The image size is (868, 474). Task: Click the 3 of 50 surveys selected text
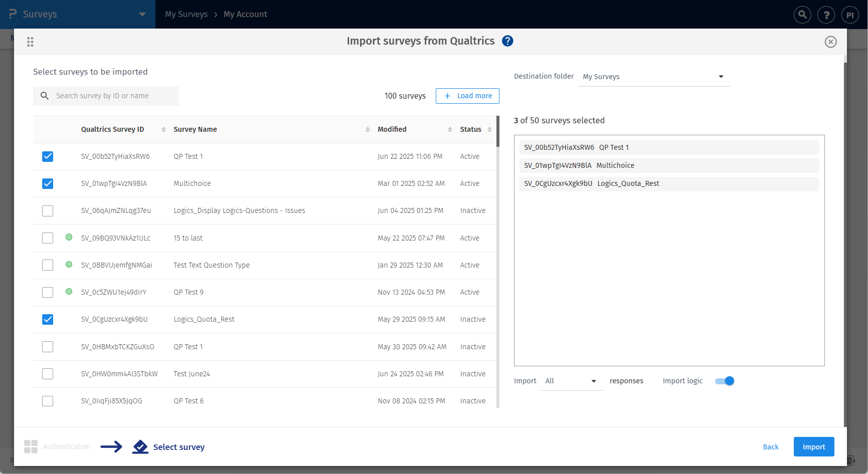[x=559, y=120]
